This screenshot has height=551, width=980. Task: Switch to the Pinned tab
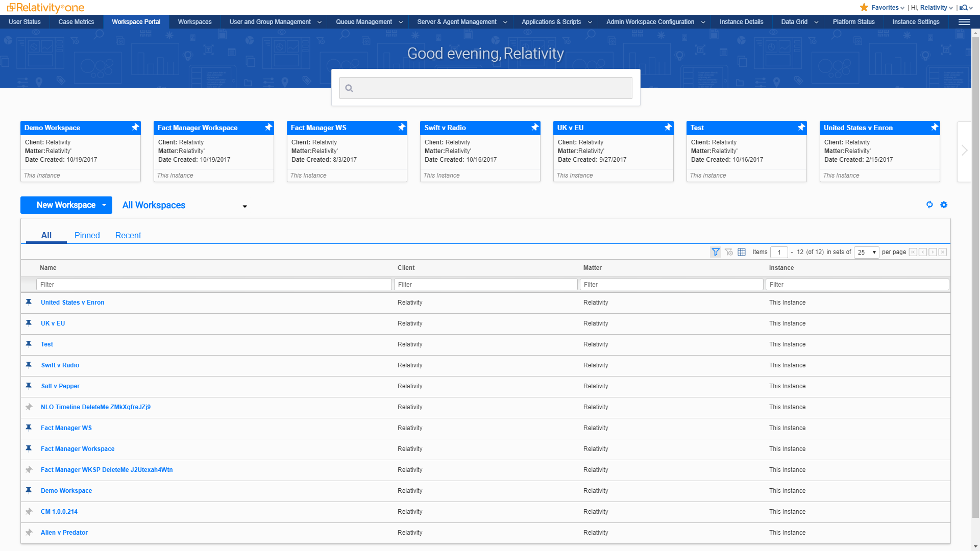click(x=87, y=235)
